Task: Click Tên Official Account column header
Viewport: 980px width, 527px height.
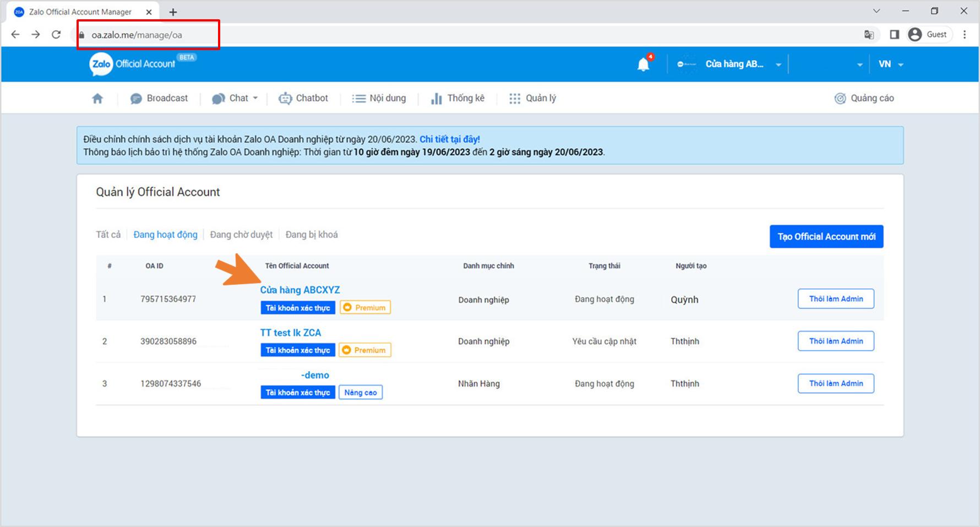Action: (x=297, y=266)
